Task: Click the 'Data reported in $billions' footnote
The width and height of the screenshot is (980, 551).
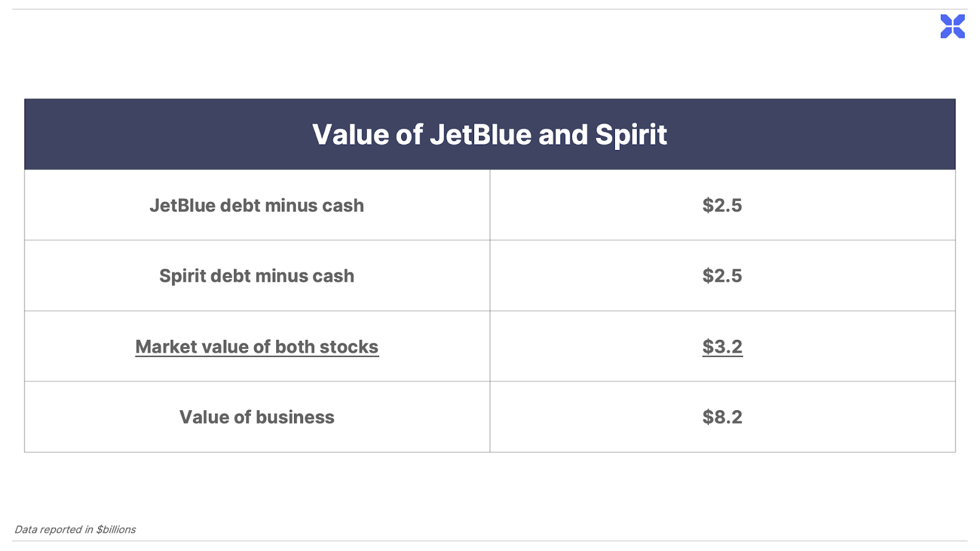Action: click(75, 530)
